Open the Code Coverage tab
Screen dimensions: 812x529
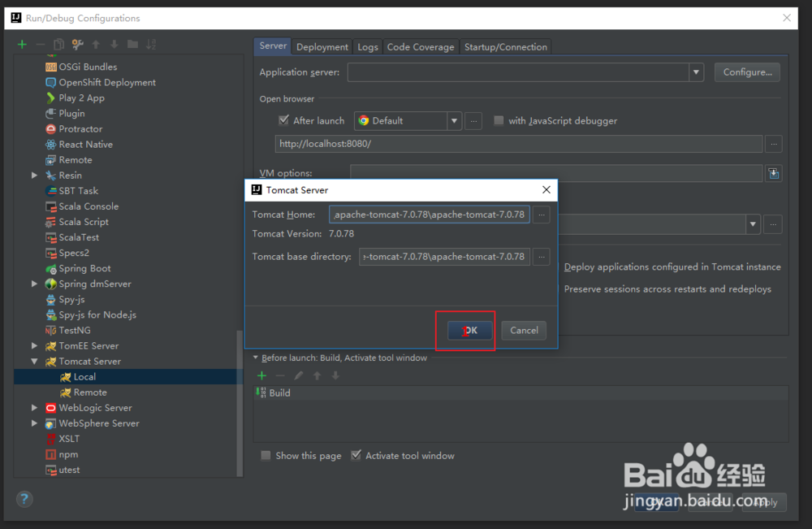click(x=421, y=47)
